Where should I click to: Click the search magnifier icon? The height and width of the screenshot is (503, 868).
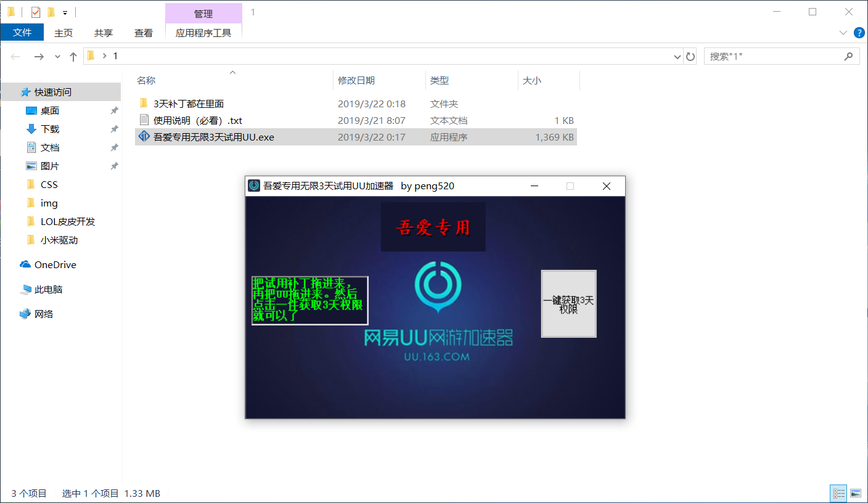point(848,56)
